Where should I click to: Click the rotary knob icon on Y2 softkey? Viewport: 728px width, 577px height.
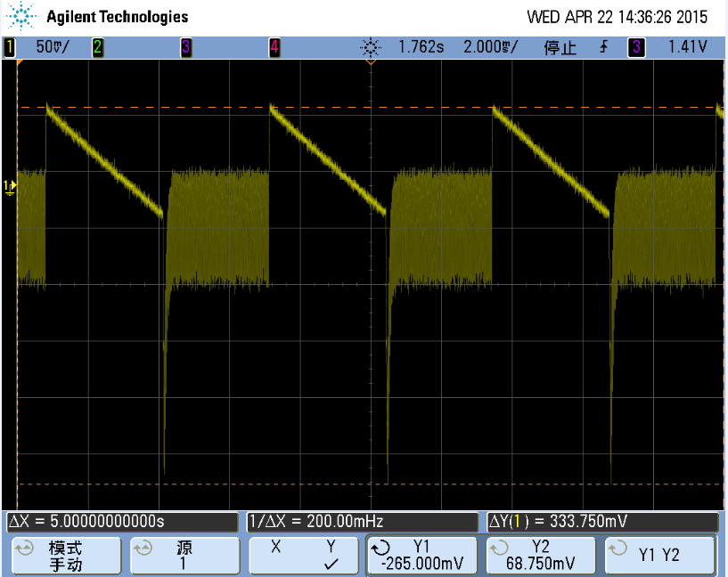point(499,549)
